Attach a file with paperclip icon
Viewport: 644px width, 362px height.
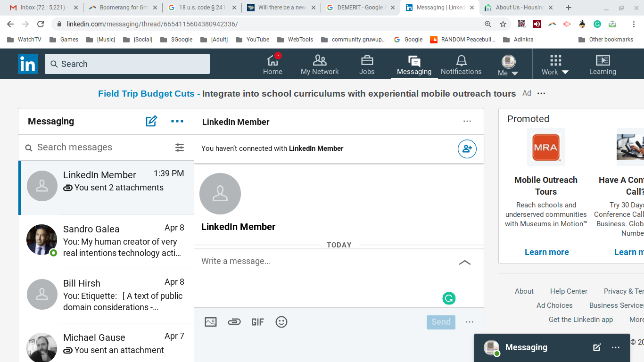click(x=234, y=322)
